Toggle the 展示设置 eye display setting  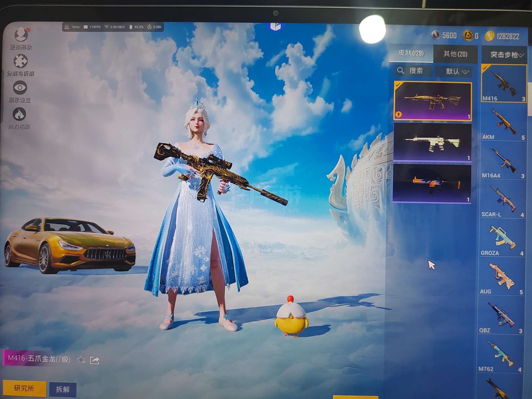pyautogui.click(x=20, y=88)
